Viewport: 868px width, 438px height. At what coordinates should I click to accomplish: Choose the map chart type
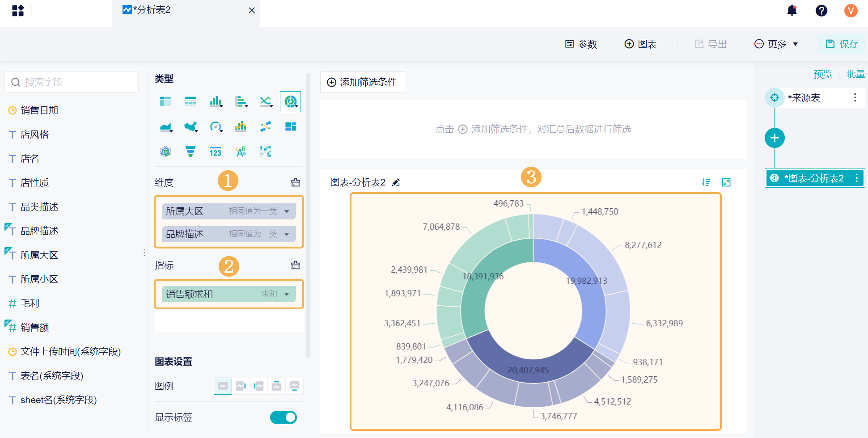click(x=191, y=127)
